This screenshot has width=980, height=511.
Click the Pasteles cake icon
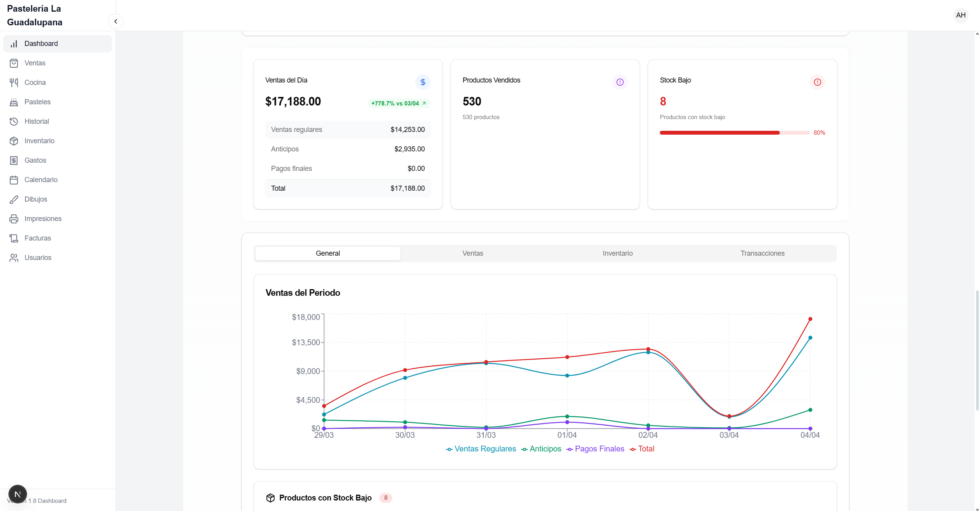point(14,102)
